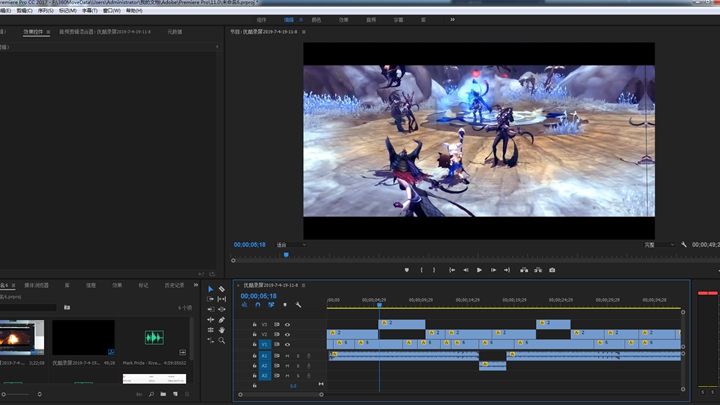Select the black sequence thumbnail in project
This screenshot has height=405, width=720.
[83, 338]
